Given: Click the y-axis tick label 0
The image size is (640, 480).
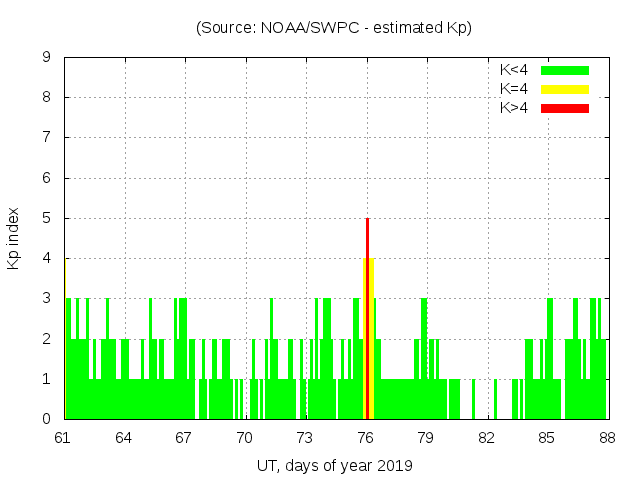Looking at the screenshot, I should [x=47, y=419].
